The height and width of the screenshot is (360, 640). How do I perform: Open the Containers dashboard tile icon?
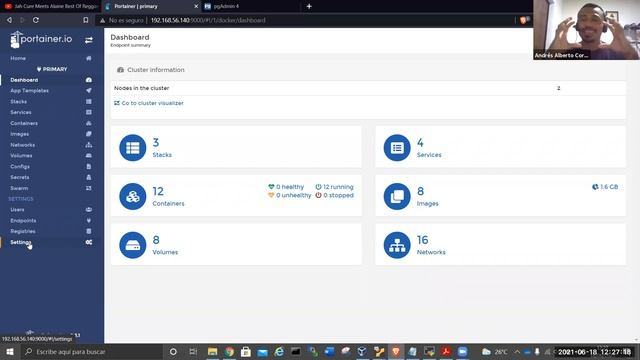(133, 196)
